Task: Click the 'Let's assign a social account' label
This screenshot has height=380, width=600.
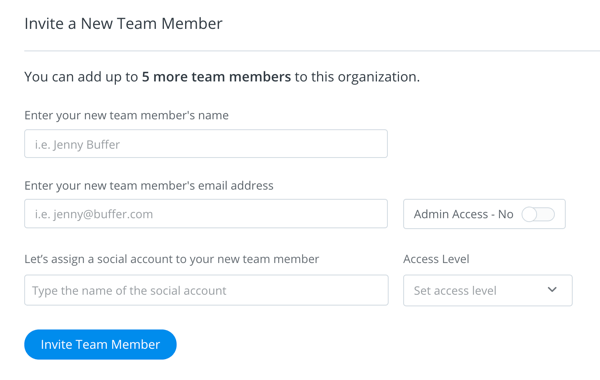Action: tap(171, 259)
